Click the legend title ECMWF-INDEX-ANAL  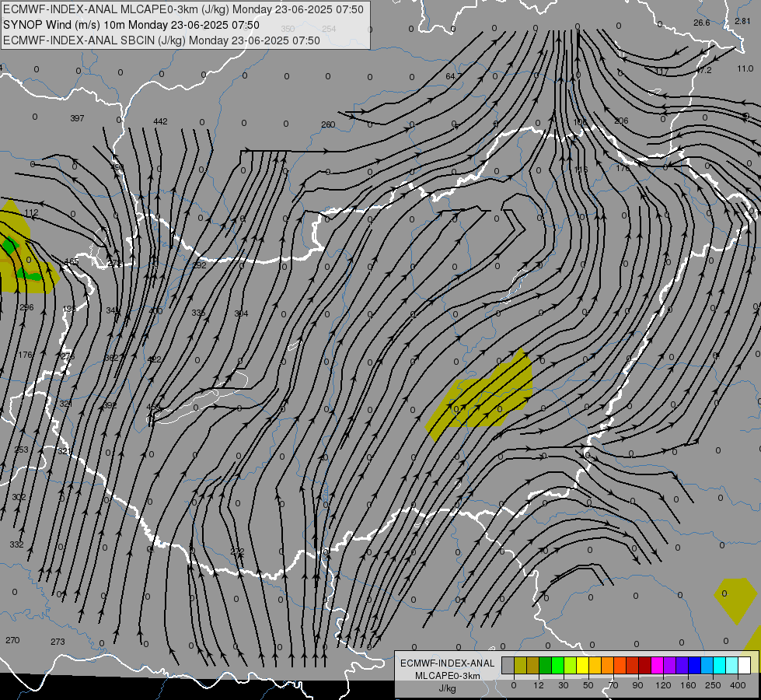[x=448, y=663]
